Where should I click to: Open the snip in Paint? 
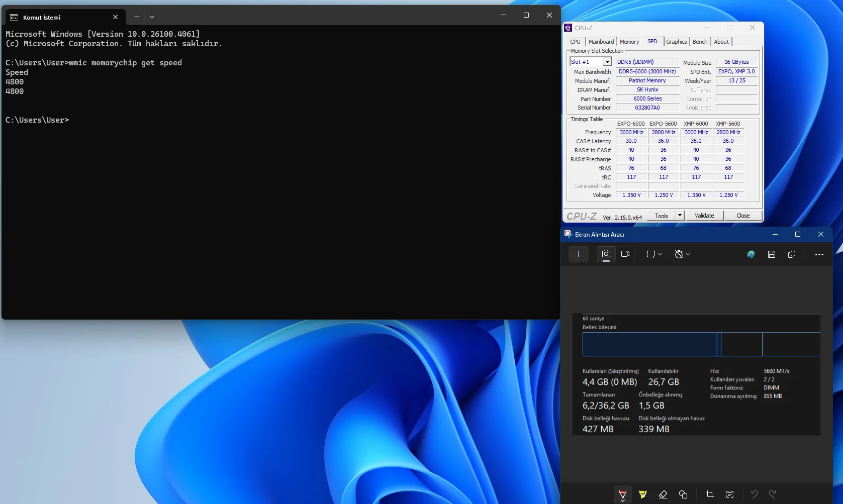click(x=751, y=254)
